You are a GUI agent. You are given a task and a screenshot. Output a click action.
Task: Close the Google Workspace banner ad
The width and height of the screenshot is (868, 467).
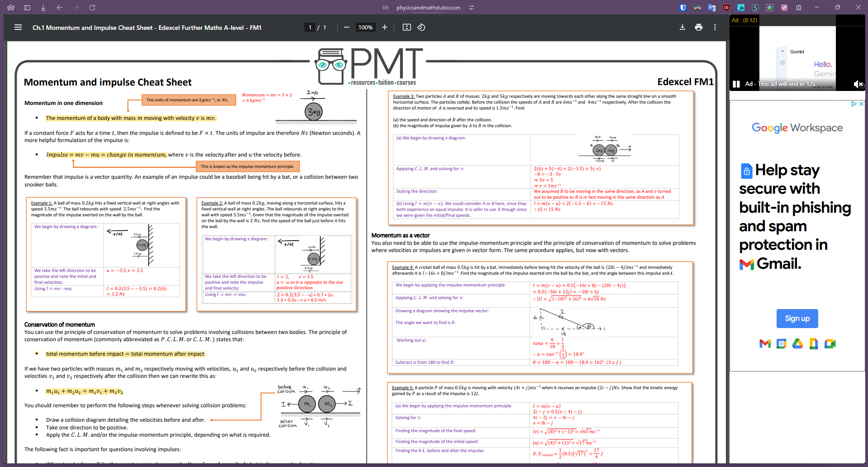pyautogui.click(x=861, y=104)
